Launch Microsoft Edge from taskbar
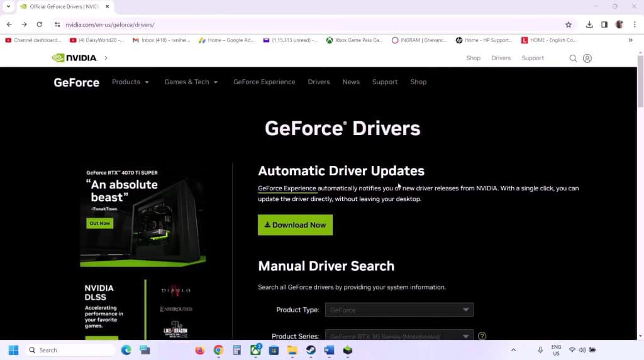Image resolution: width=644 pixels, height=360 pixels. pyautogui.click(x=126, y=350)
